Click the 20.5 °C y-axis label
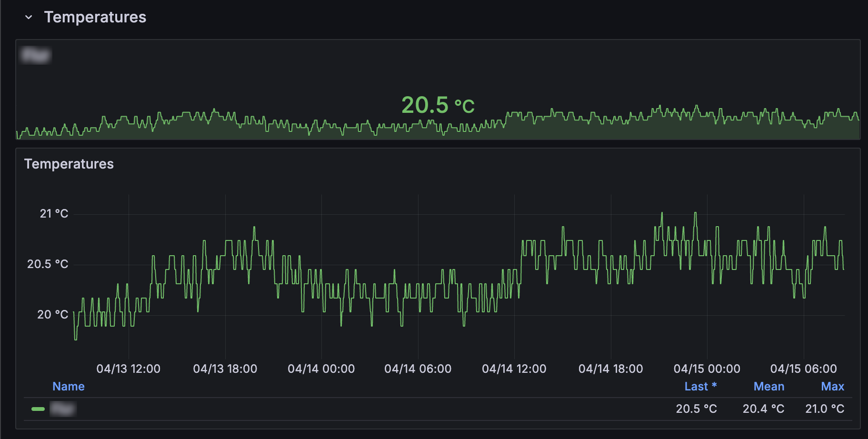868x439 pixels. [48, 264]
